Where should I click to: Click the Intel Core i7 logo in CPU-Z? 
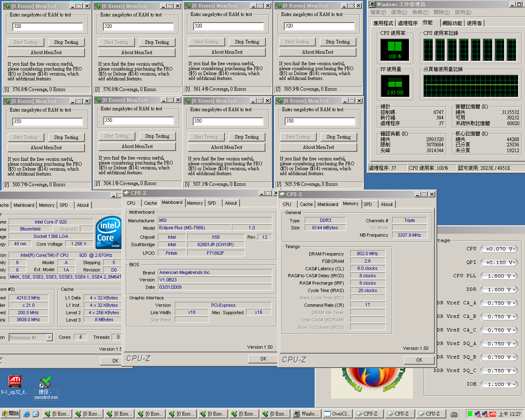click(108, 233)
